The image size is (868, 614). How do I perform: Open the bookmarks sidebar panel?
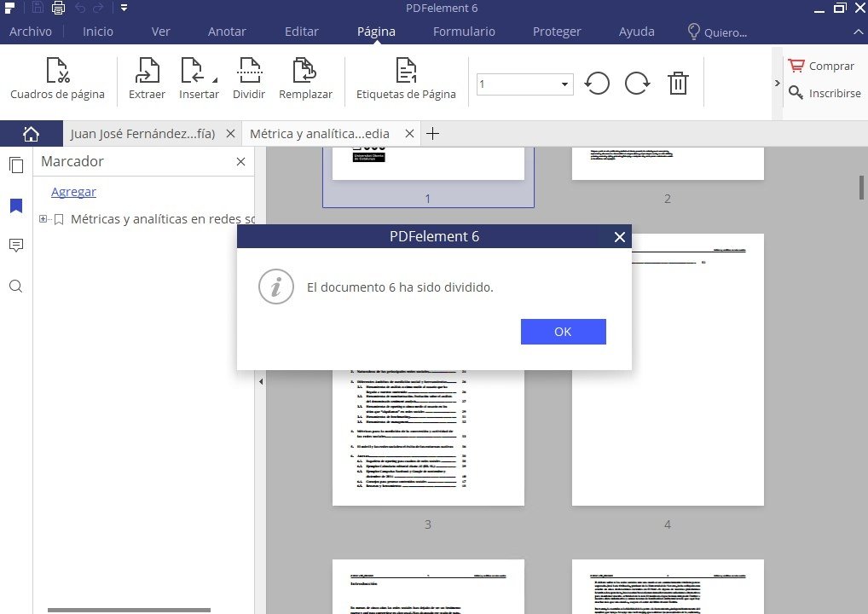click(16, 206)
